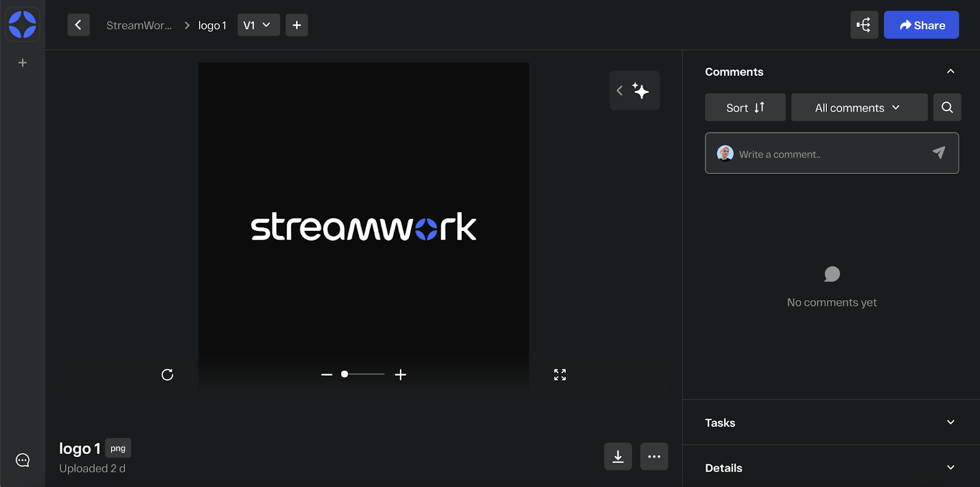Click the streamwork logo image preview
Screen dimensions: 980x487
point(363,227)
